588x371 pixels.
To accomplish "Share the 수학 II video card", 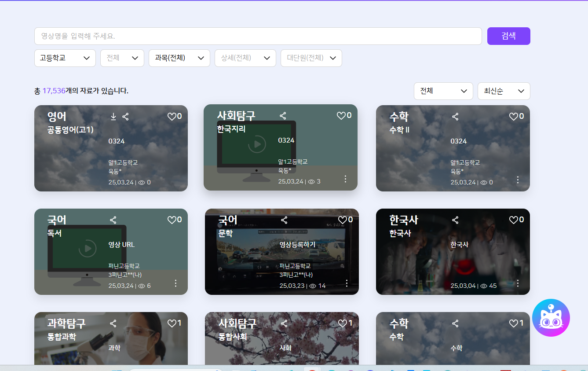I will pyautogui.click(x=455, y=117).
